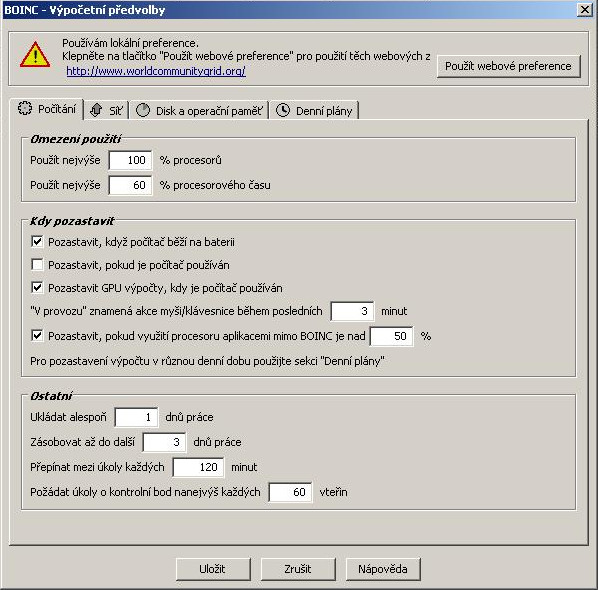Click the disk pie icon on Disk tab
598x590 pixels.
click(x=143, y=110)
